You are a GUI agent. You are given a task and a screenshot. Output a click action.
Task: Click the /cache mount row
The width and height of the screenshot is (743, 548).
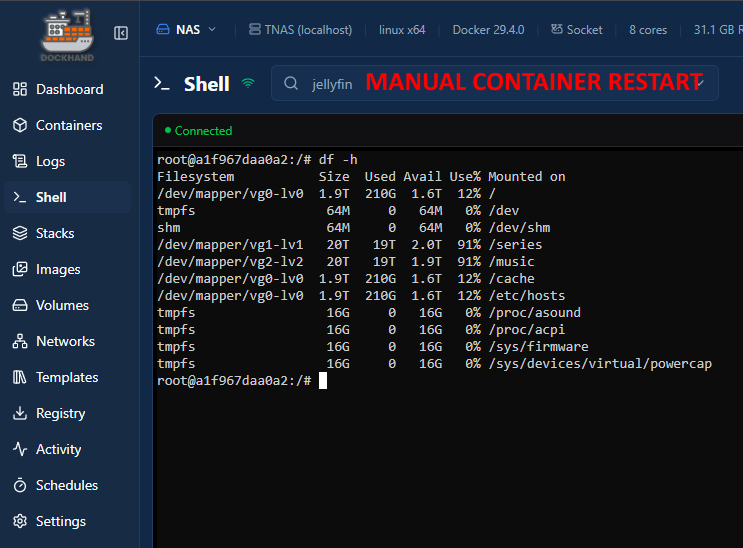click(x=345, y=279)
